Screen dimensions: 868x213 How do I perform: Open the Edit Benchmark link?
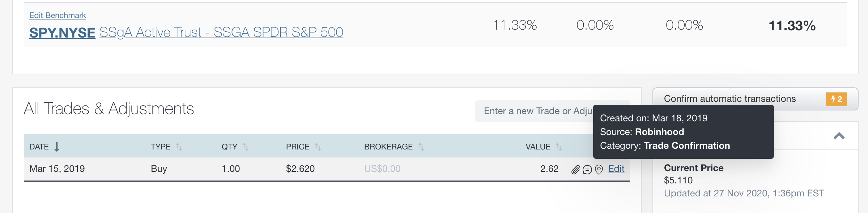coord(58,16)
